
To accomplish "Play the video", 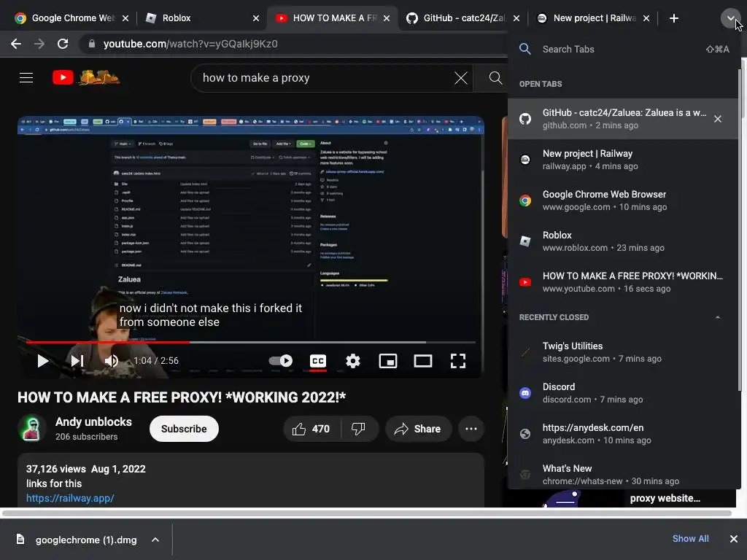I will [x=42, y=361].
